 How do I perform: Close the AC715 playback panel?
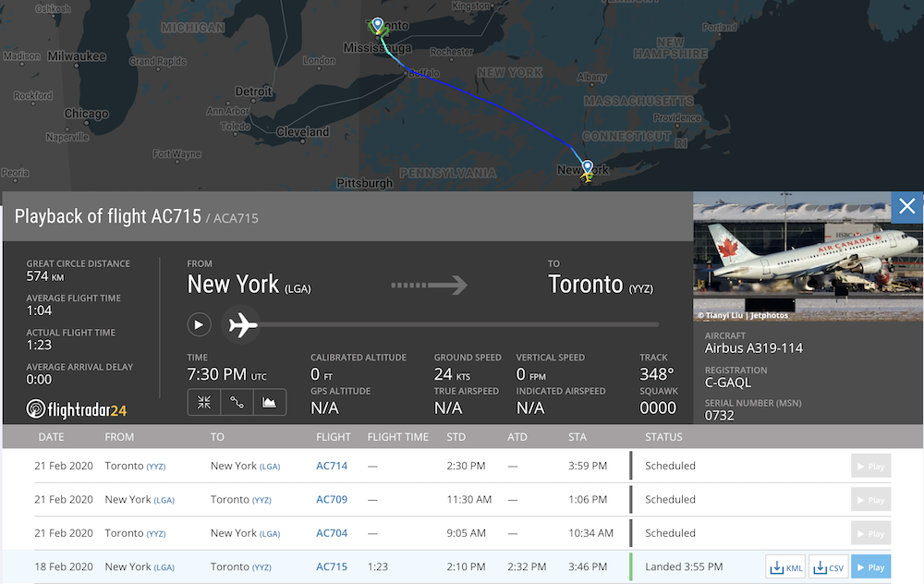(906, 206)
